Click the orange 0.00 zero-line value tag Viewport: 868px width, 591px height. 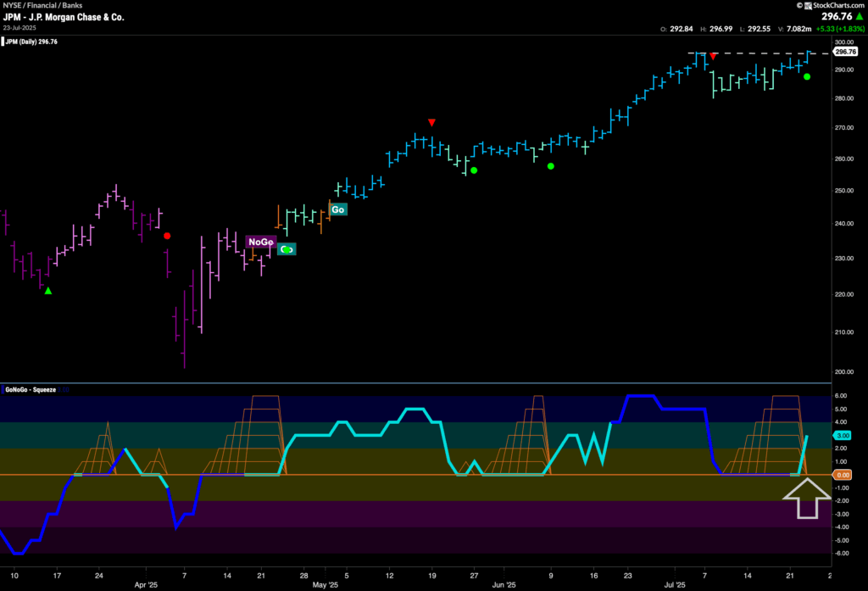click(x=844, y=475)
